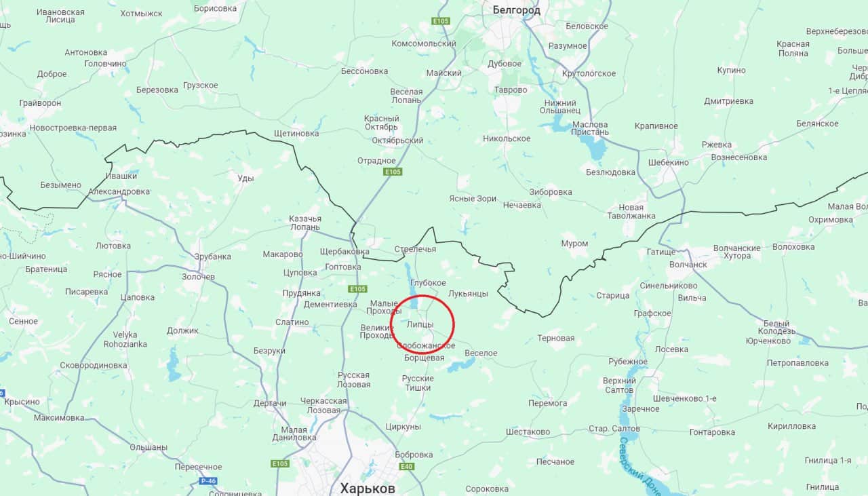Select the Харьков city label
The width and height of the screenshot is (868, 496).
[x=368, y=488]
